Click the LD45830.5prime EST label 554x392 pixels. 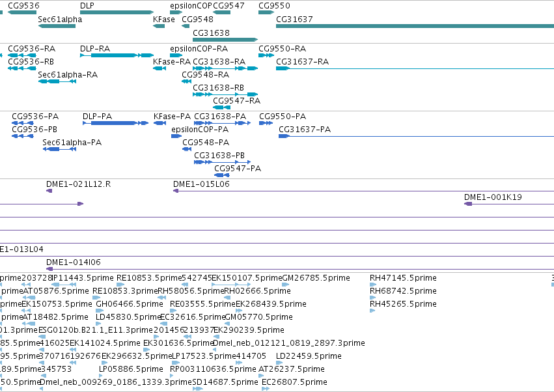pyautogui.click(x=129, y=317)
